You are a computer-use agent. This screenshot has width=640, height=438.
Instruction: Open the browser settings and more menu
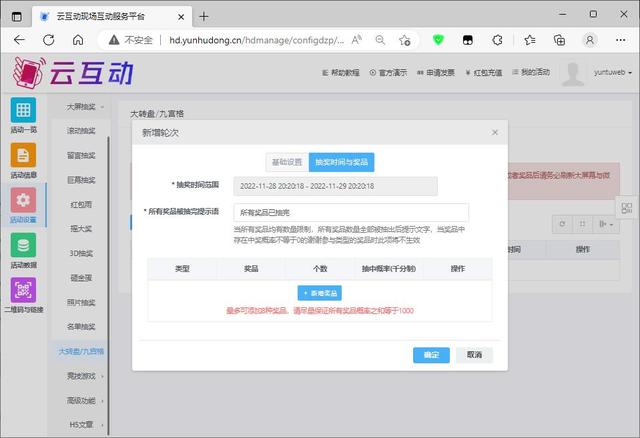[x=620, y=40]
